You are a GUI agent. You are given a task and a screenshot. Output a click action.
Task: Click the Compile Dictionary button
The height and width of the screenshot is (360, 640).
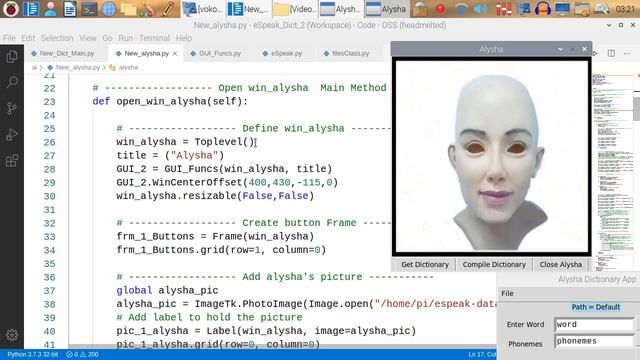(x=494, y=264)
